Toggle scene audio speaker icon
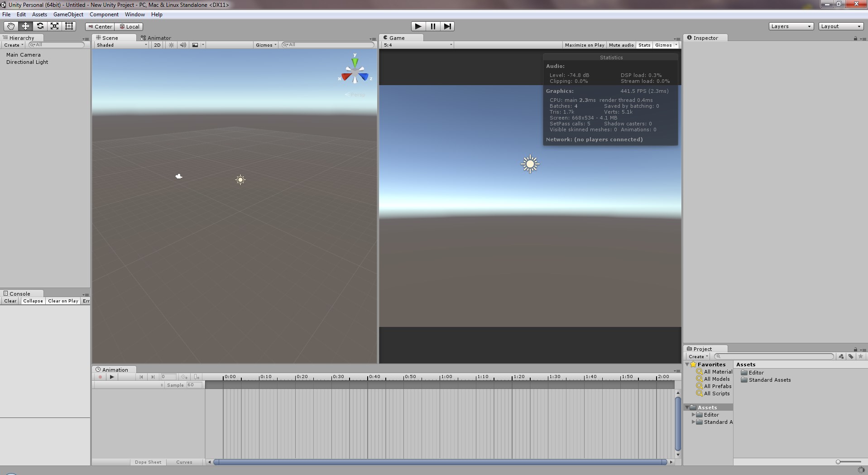 (x=183, y=45)
